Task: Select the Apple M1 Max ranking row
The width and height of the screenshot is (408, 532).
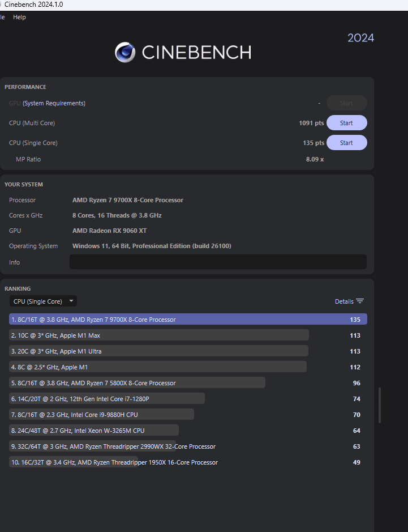Action: click(188, 335)
